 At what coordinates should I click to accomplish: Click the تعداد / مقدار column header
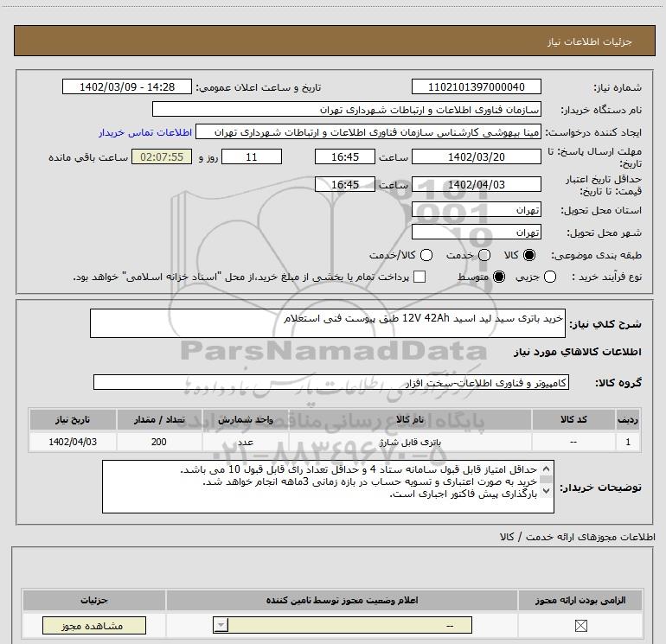click(159, 419)
